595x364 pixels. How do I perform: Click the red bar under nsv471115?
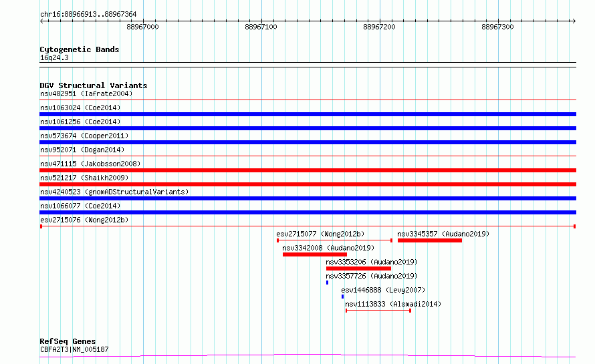[308, 170]
